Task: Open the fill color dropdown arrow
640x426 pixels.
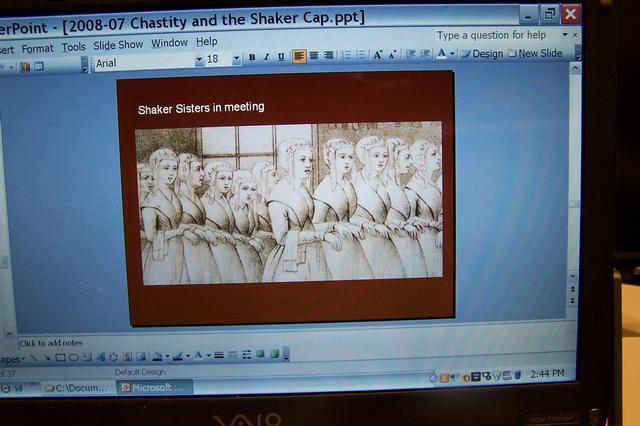Action: click(167, 356)
